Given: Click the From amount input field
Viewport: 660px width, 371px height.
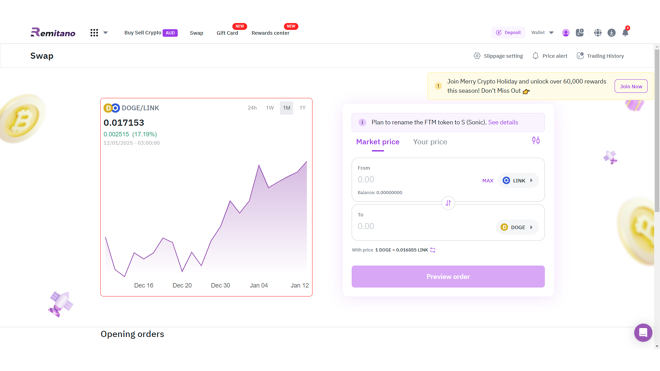Looking at the screenshot, I should [417, 180].
